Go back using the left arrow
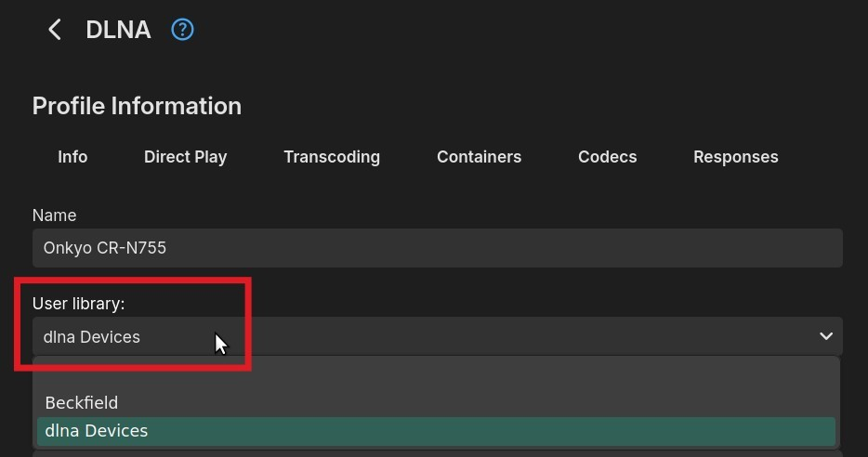Viewport: 868px width, 457px height. point(55,30)
